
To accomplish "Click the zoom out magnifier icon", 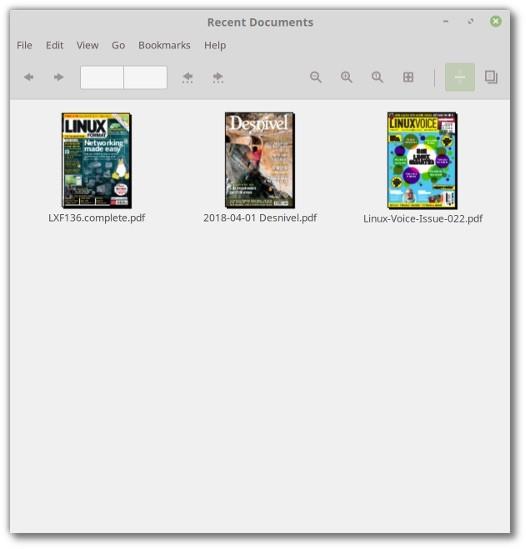I will click(316, 77).
